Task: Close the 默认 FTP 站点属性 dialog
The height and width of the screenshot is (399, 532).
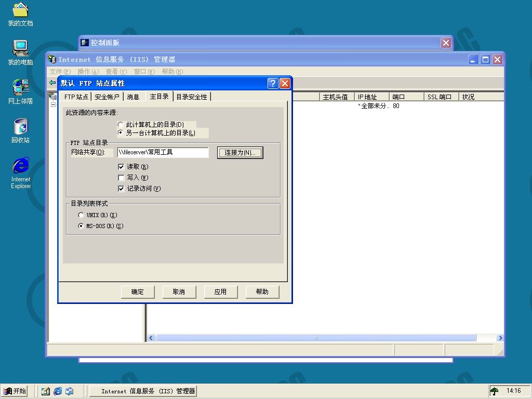Action: (285, 83)
